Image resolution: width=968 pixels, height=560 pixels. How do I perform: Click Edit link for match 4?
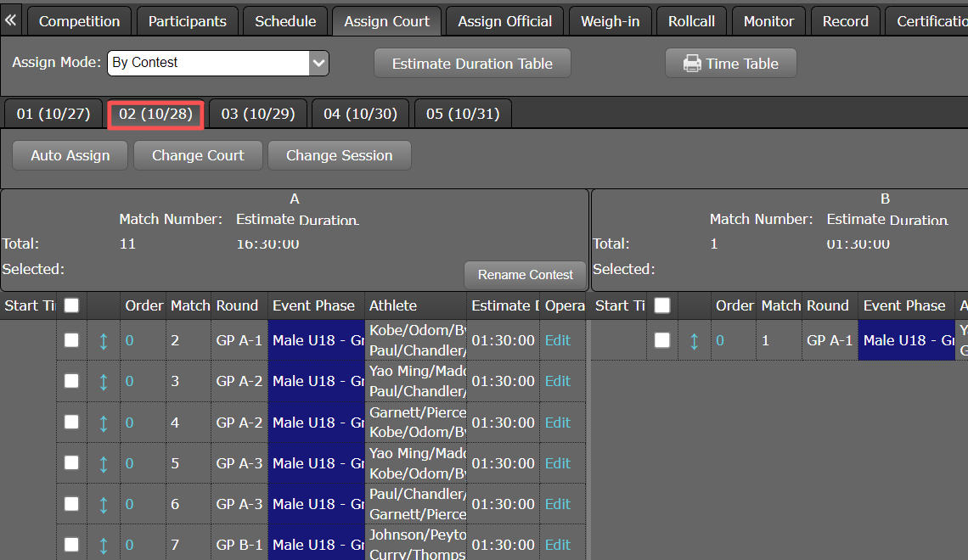[x=558, y=423]
